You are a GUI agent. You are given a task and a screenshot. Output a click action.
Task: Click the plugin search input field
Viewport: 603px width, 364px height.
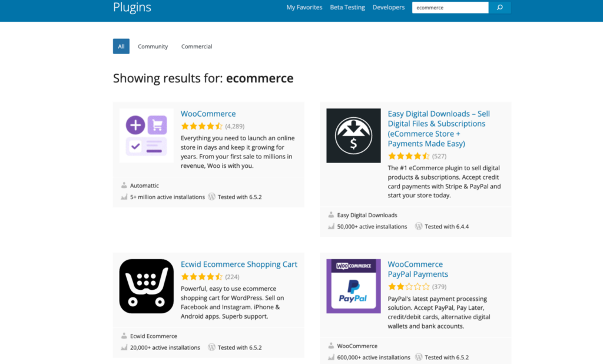[450, 8]
